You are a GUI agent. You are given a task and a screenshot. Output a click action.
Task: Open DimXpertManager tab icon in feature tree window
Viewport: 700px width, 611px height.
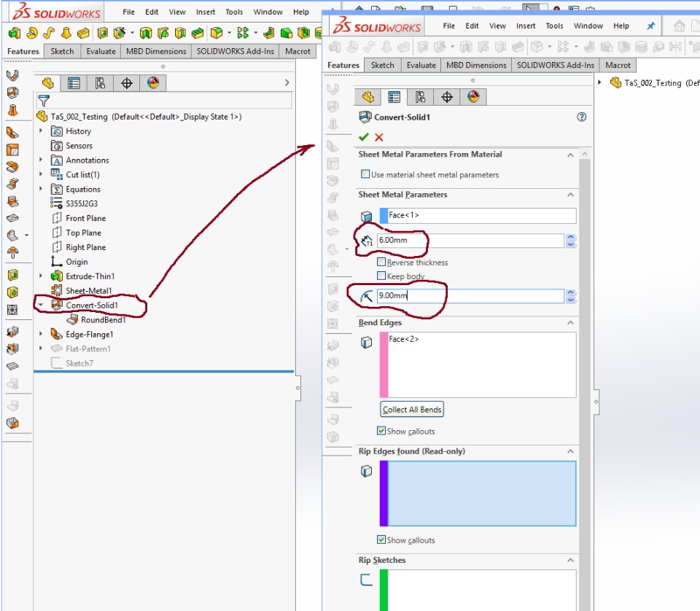(127, 83)
